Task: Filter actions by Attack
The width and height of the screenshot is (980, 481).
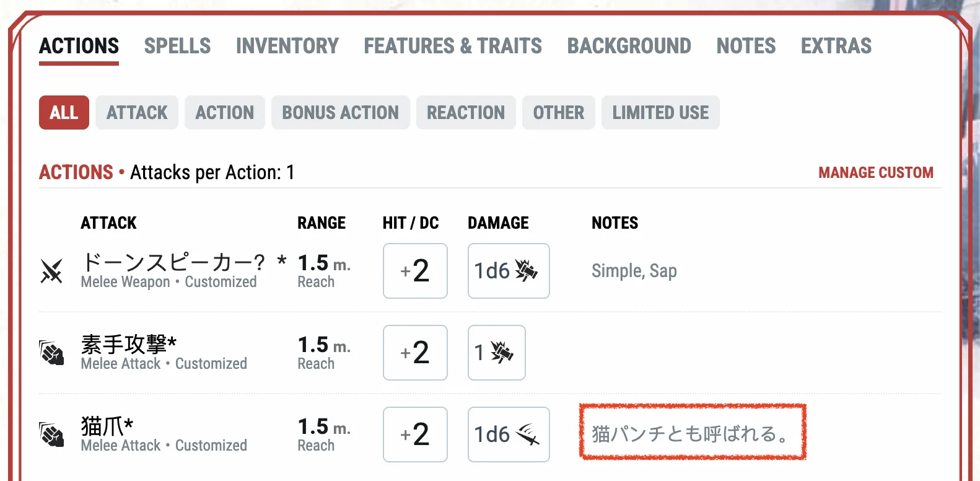Action: click(137, 113)
